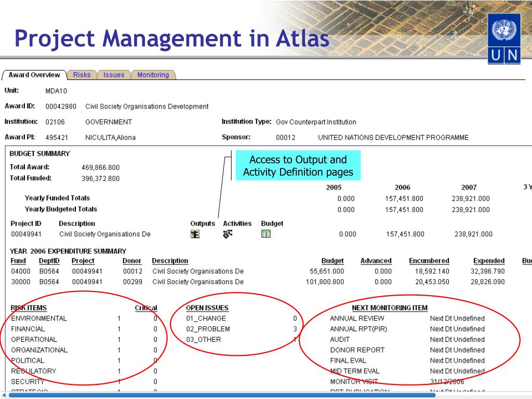
Task: Click the ENVIRONMENTAL risk item row
Action: point(84,318)
